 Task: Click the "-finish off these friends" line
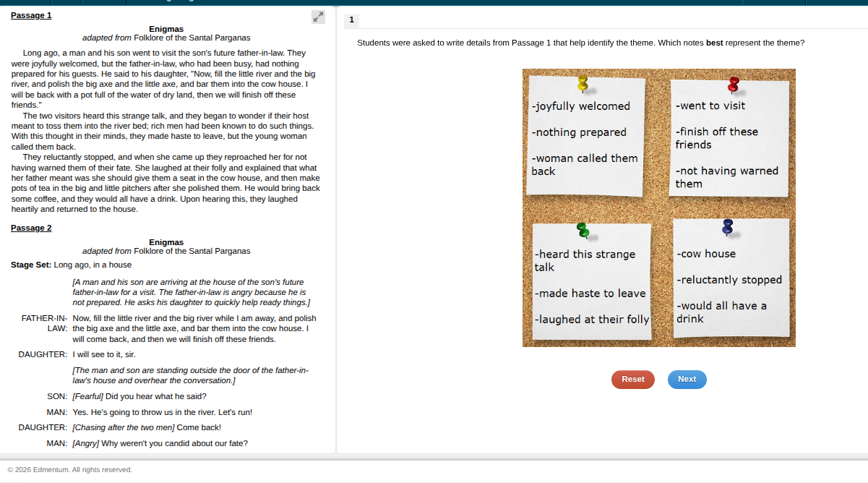pos(716,138)
